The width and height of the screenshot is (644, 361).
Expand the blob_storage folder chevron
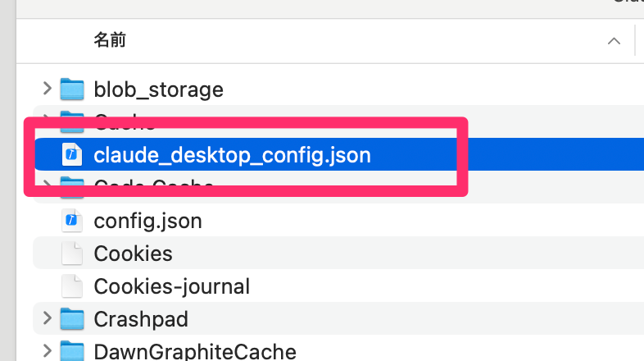click(48, 89)
